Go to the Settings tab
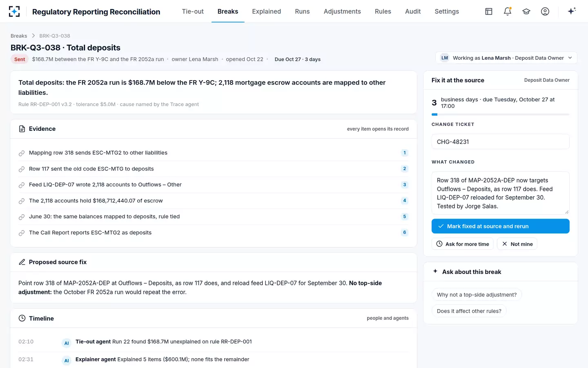This screenshot has height=368, width=588. pos(447,11)
